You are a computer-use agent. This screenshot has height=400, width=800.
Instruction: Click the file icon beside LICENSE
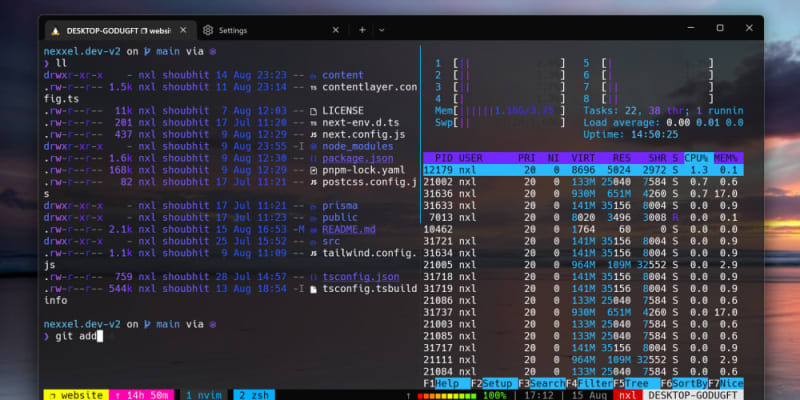coord(313,111)
